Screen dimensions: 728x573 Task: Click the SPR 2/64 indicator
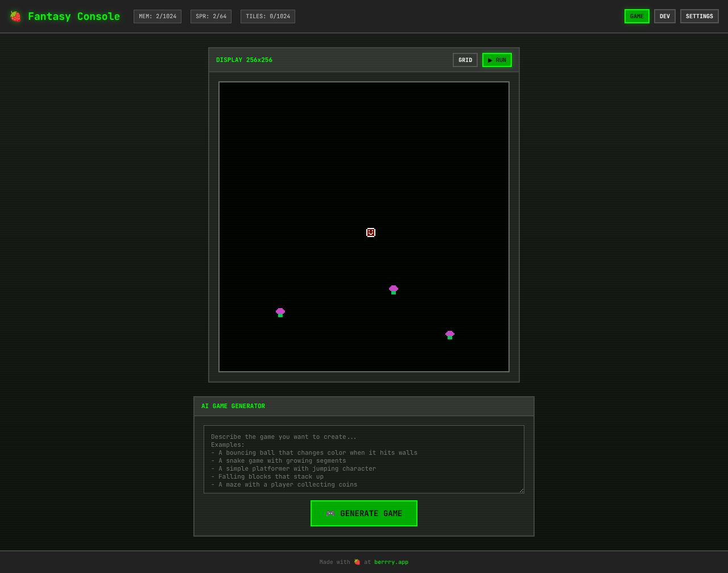(x=211, y=16)
